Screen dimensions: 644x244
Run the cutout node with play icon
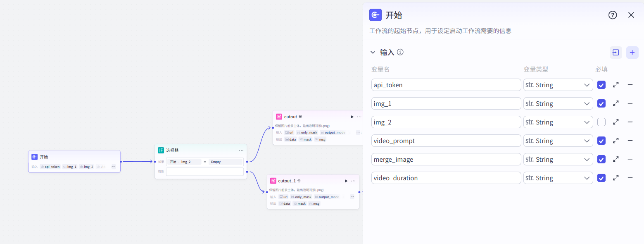tap(352, 117)
